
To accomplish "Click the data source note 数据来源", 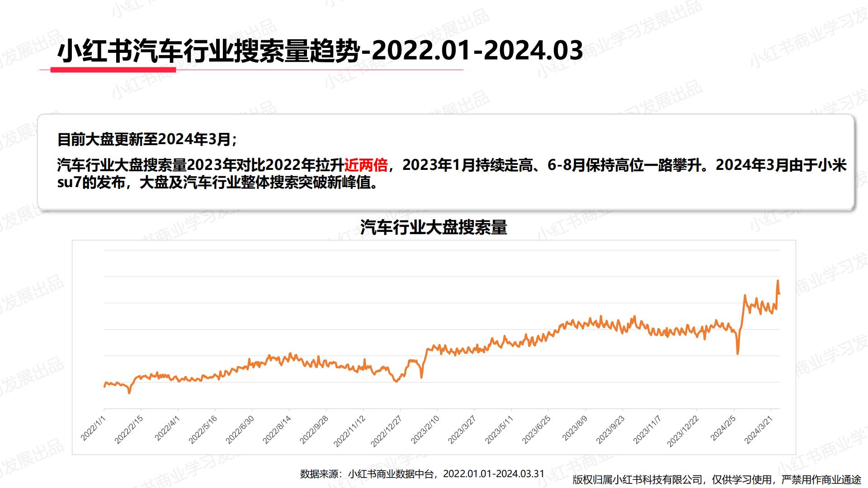I will (422, 474).
